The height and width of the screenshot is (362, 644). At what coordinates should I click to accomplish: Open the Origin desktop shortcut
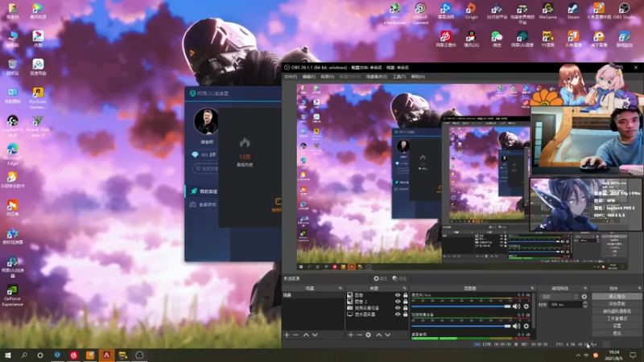click(x=471, y=11)
